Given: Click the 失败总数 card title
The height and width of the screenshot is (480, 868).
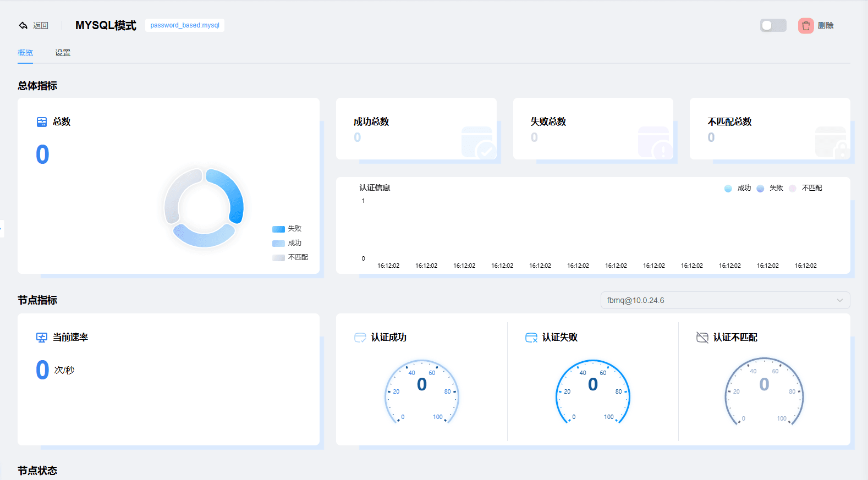Looking at the screenshot, I should [548, 122].
